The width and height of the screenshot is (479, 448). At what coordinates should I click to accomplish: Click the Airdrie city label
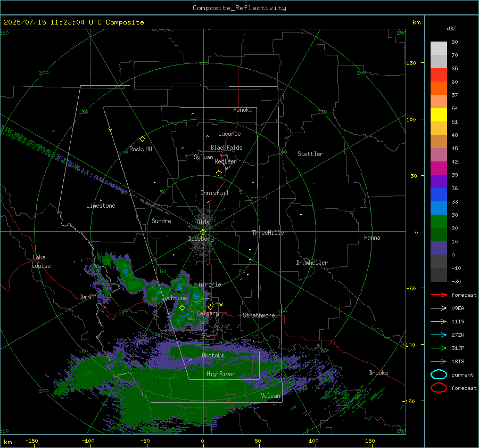click(x=210, y=284)
